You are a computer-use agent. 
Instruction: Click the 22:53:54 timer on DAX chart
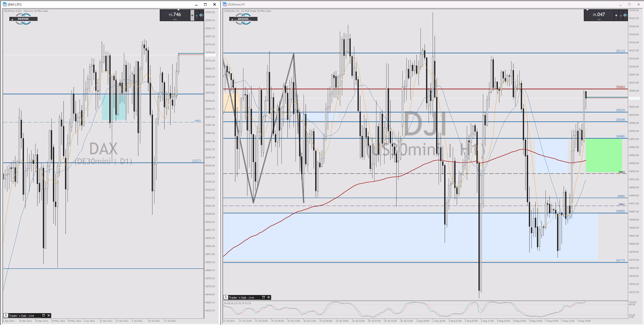coord(23,19)
